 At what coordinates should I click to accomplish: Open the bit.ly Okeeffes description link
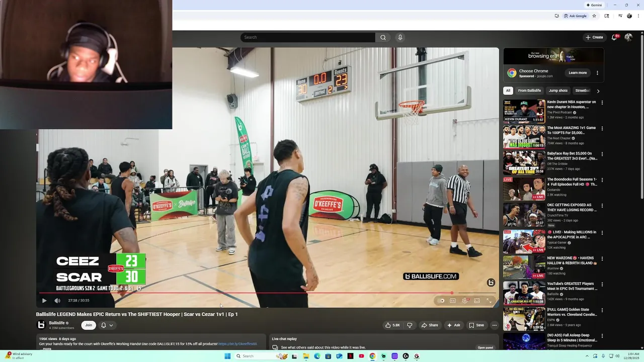click(x=237, y=344)
